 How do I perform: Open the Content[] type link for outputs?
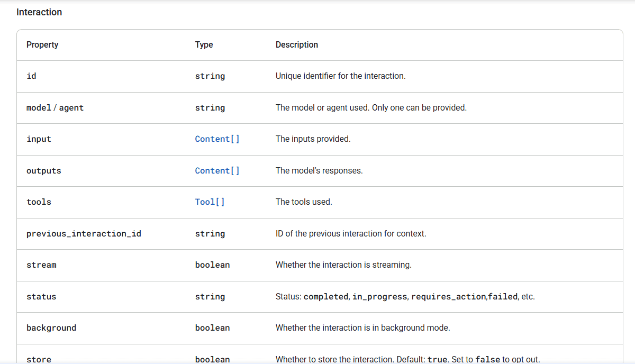click(217, 170)
